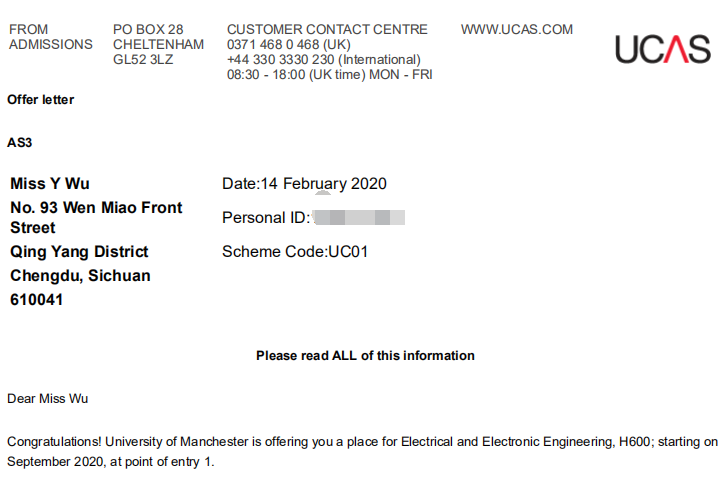
Task: Click the recipient name 'Miss Y Wu'
Action: [50, 184]
